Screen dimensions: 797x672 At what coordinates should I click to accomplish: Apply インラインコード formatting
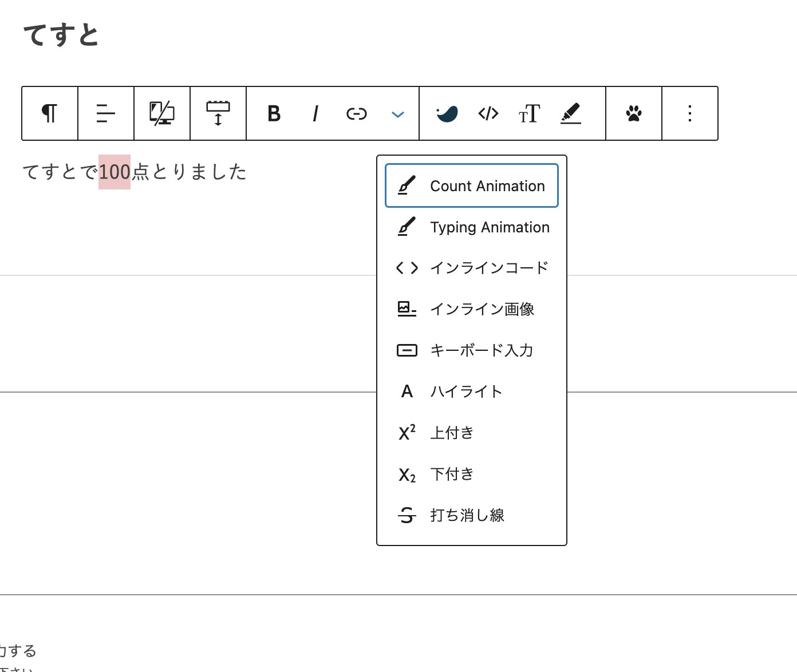(472, 268)
